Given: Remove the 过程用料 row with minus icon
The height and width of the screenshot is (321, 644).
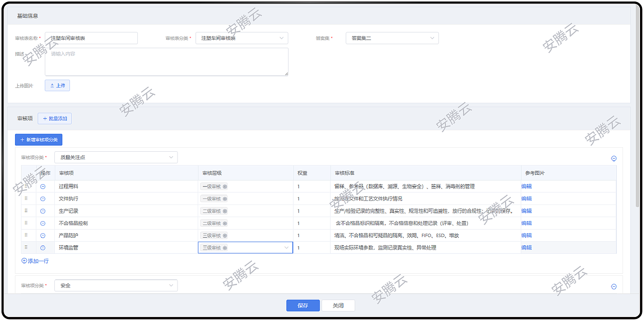Looking at the screenshot, I should (x=43, y=186).
